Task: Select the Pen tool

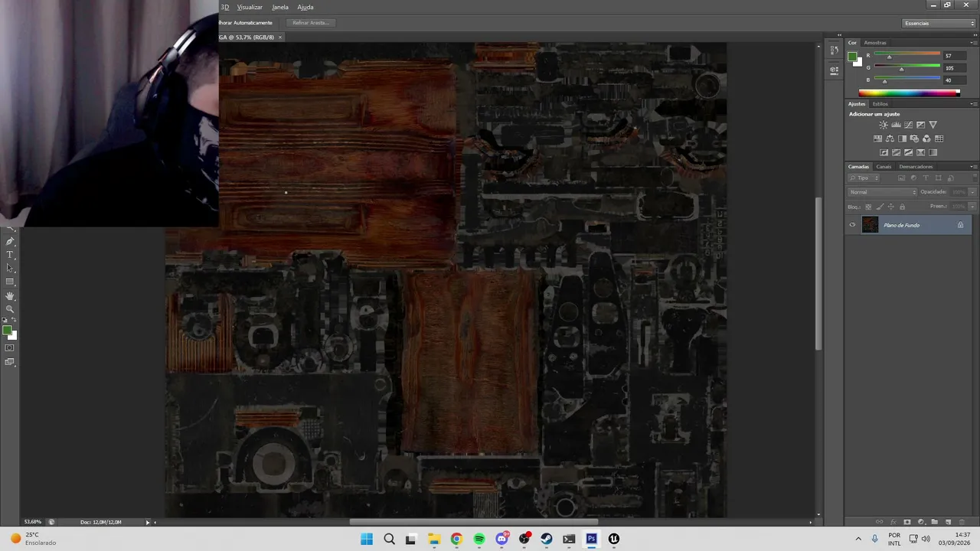Action: [x=10, y=241]
